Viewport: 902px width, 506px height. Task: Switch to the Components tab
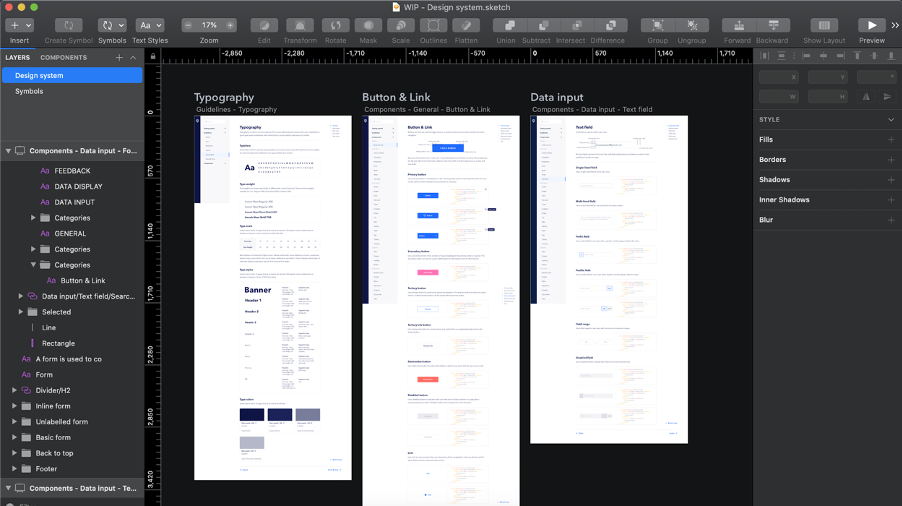pos(63,58)
